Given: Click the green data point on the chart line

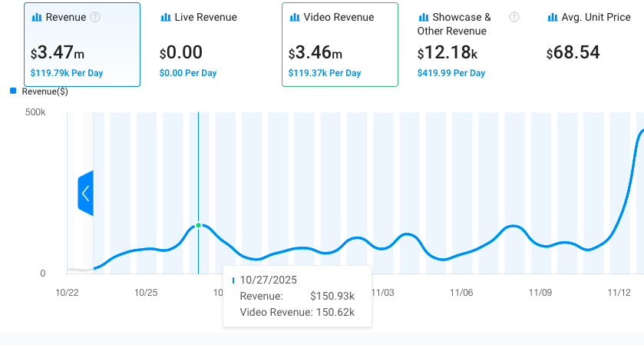Looking at the screenshot, I should pyautogui.click(x=198, y=225).
